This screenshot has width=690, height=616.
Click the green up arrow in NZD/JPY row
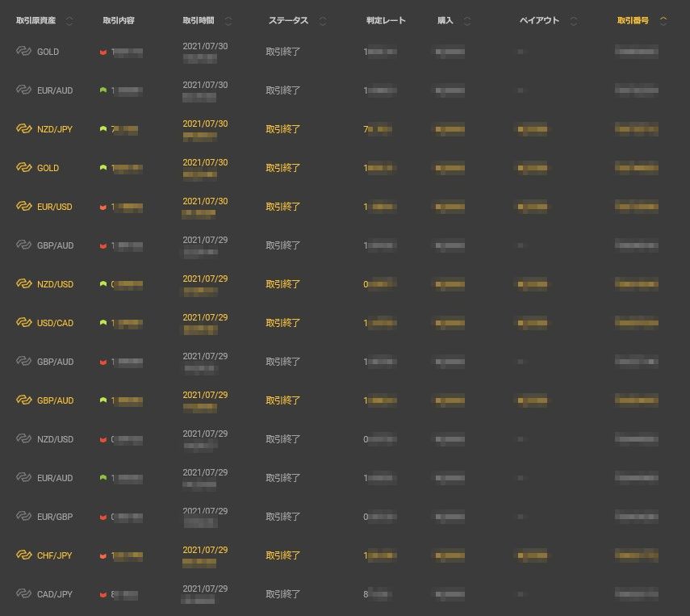tap(103, 129)
